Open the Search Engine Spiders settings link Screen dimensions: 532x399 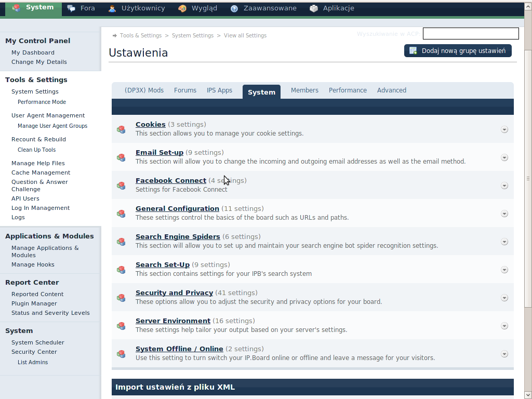[178, 236]
